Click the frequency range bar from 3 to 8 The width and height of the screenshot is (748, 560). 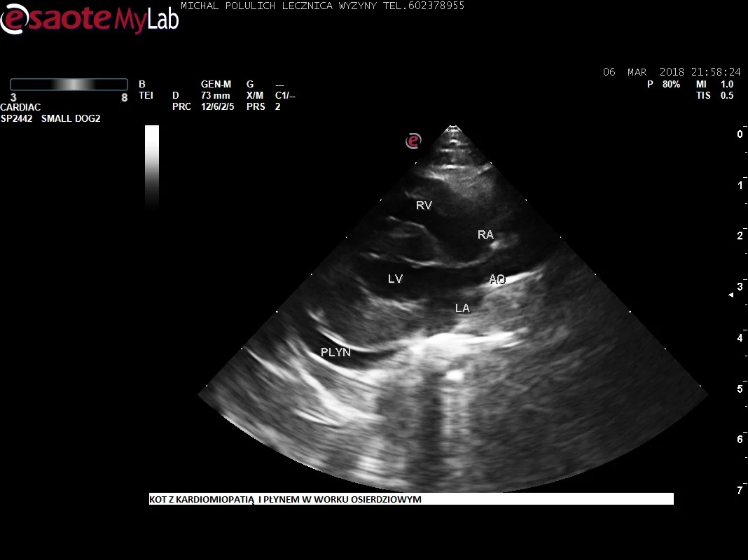coord(69,85)
